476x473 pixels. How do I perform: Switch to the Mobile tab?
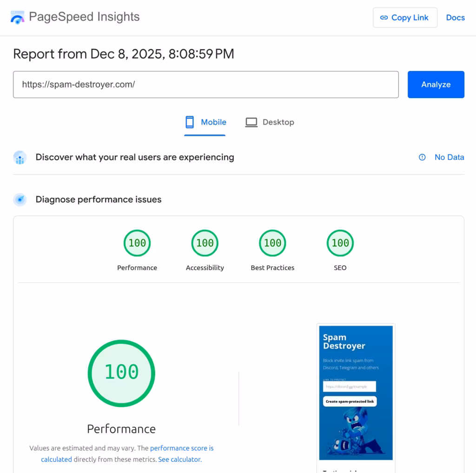pyautogui.click(x=205, y=122)
